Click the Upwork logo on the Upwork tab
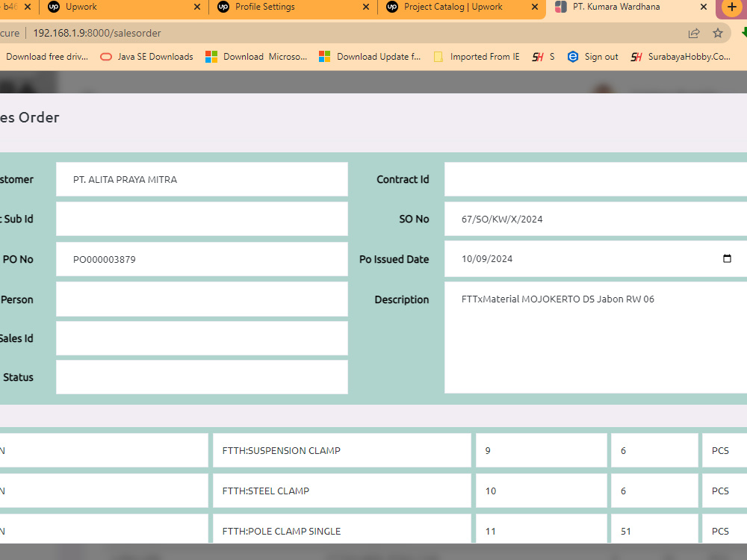747x560 pixels. 53,7
